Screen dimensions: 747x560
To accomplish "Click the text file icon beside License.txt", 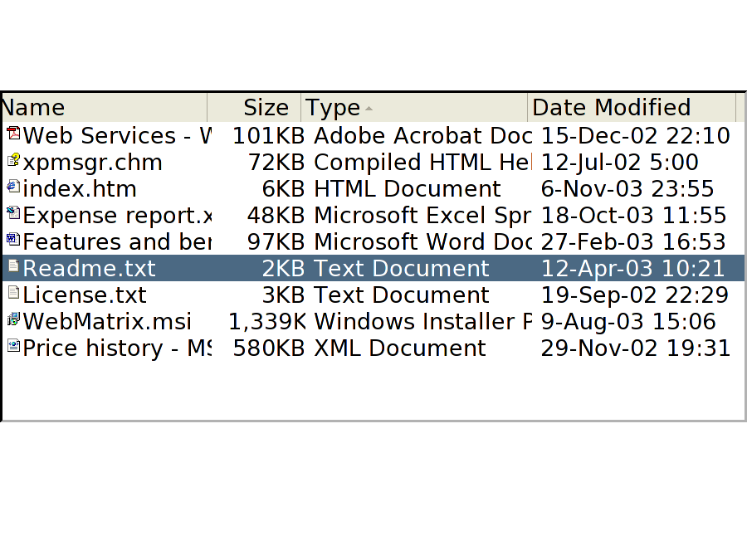I will 12,294.
